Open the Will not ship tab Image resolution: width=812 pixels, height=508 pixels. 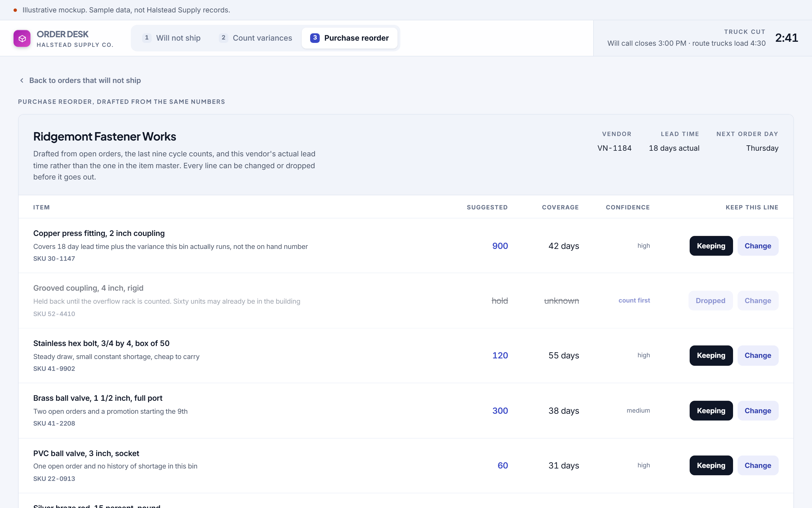171,38
